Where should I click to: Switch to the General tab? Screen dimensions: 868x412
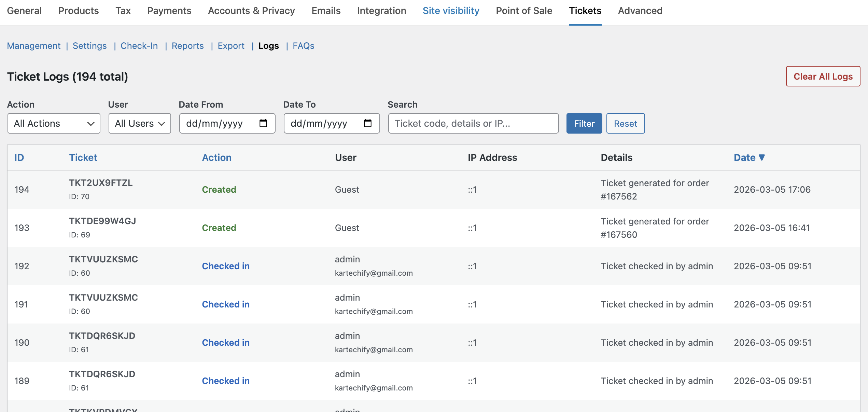point(24,11)
